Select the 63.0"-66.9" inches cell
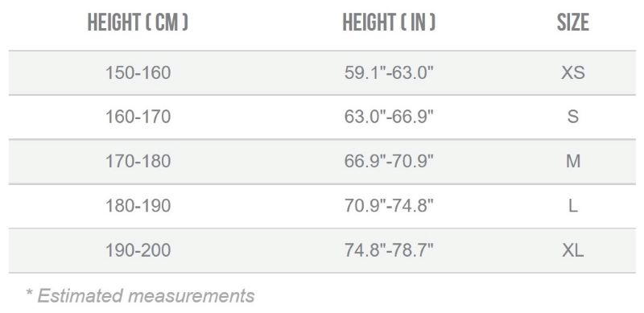644x313 pixels. click(x=389, y=117)
